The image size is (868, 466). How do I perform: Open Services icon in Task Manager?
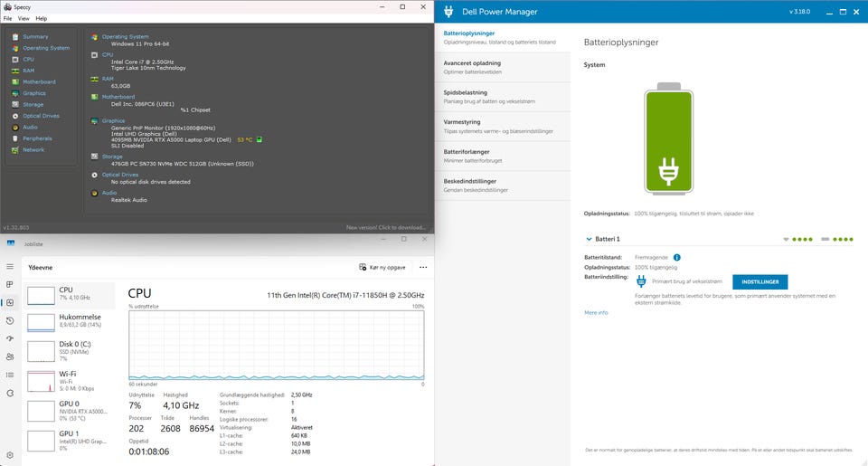tap(10, 393)
